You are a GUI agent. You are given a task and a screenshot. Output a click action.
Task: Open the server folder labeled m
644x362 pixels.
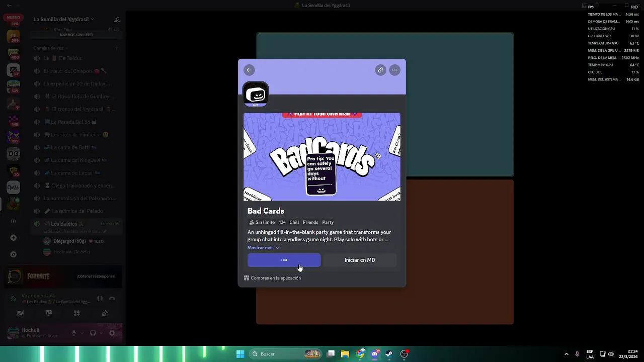14,221
